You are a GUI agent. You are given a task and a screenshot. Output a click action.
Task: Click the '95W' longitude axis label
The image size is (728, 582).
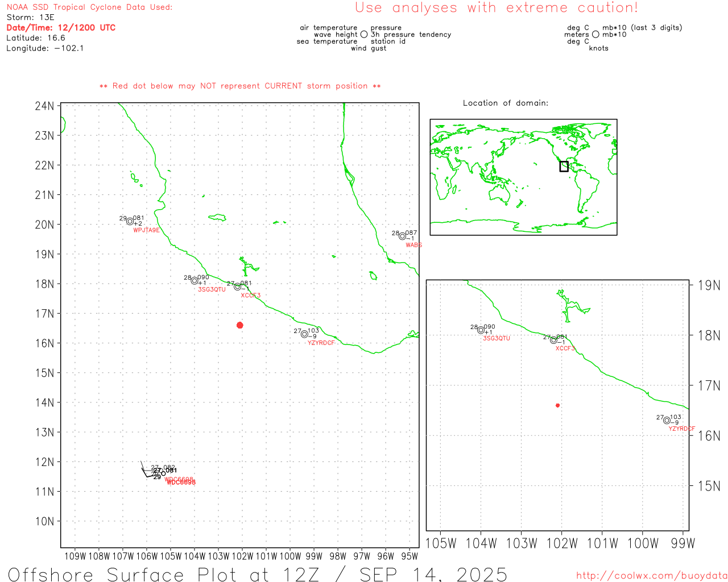[409, 556]
